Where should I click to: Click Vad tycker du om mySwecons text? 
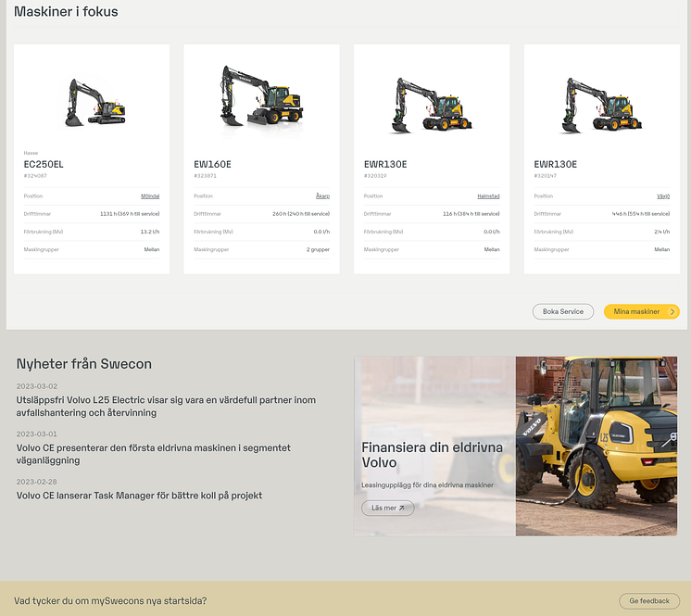(x=110, y=601)
